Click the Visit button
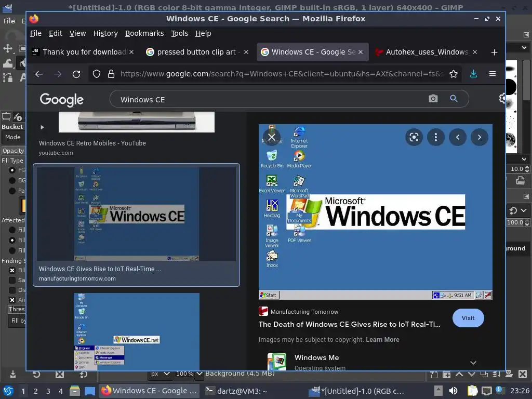Screen dimensions: 532x399 (468, 318)
